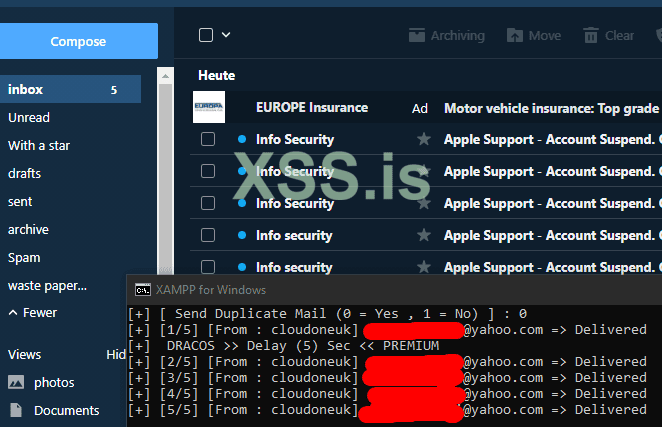Open the inbox folder
Image resolution: width=662 pixels, height=427 pixels.
[70, 89]
